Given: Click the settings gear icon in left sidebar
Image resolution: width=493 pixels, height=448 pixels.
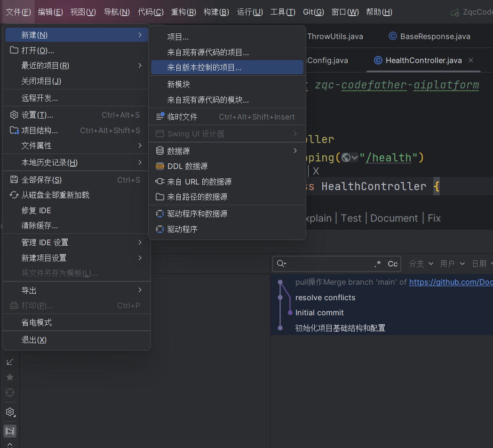Looking at the screenshot, I should (10, 412).
